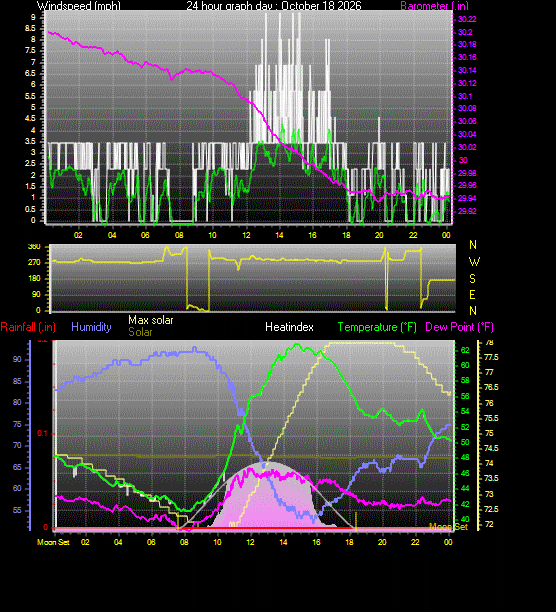Click the '30.14' barometer axis value
The width and height of the screenshot is (556, 612).
click(x=467, y=71)
